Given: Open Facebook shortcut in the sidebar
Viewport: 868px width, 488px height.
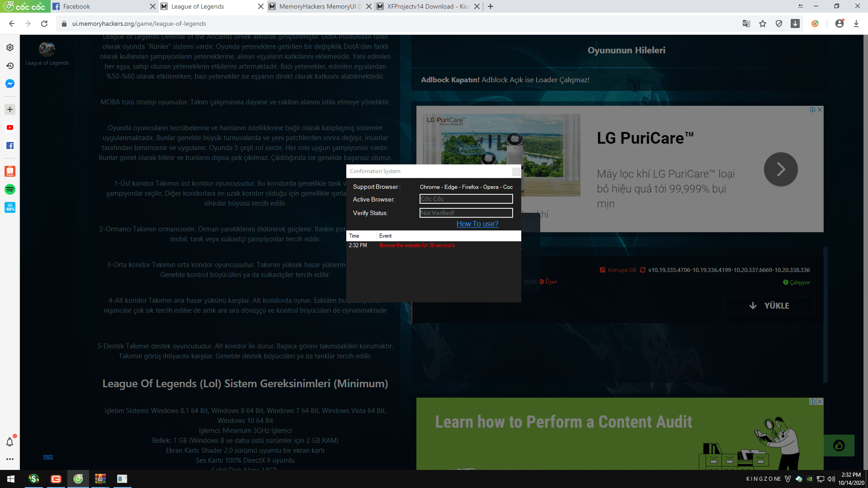Looking at the screenshot, I should point(10,145).
